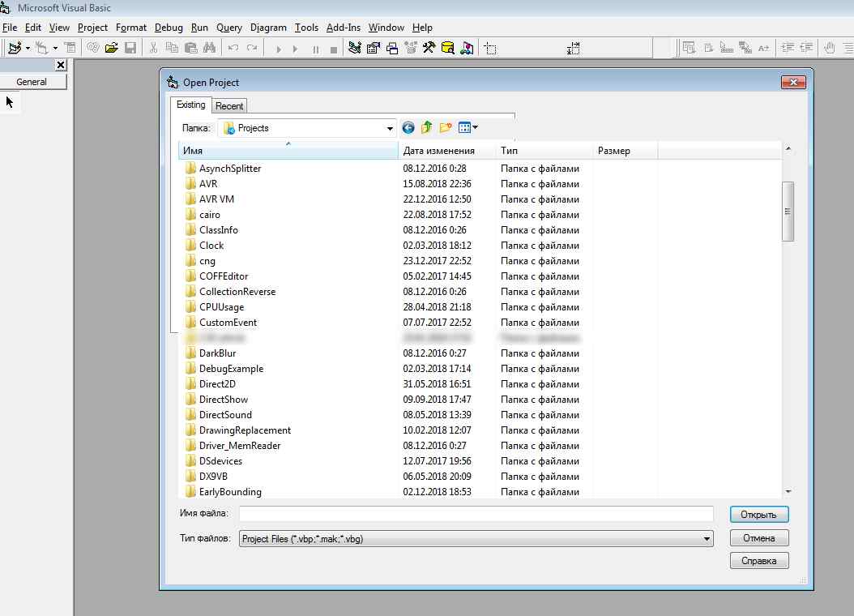Click the Add Standard EXE Project toolbar icon
This screenshot has height=616, width=854.
coord(15,48)
